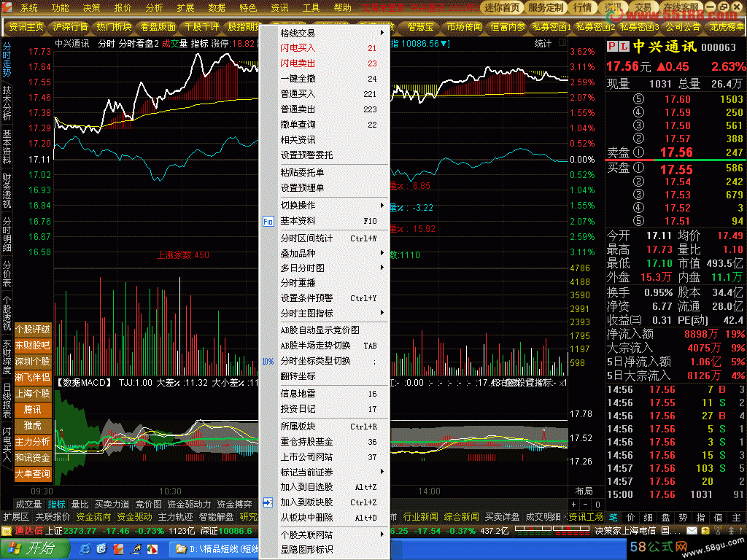Open the 基本资料 vertical side tab
747x560 pixels.
[x=7, y=147]
